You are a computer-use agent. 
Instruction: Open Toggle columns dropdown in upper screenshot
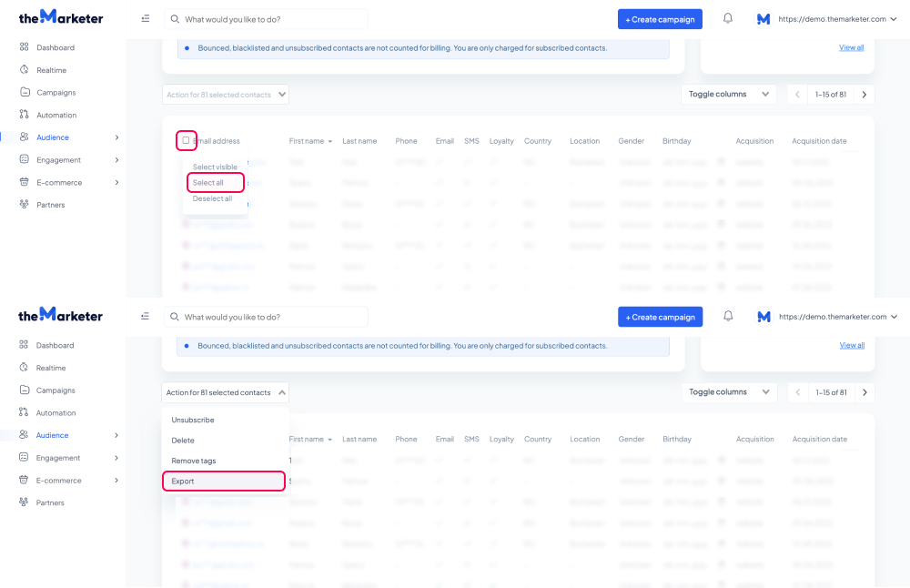click(729, 94)
